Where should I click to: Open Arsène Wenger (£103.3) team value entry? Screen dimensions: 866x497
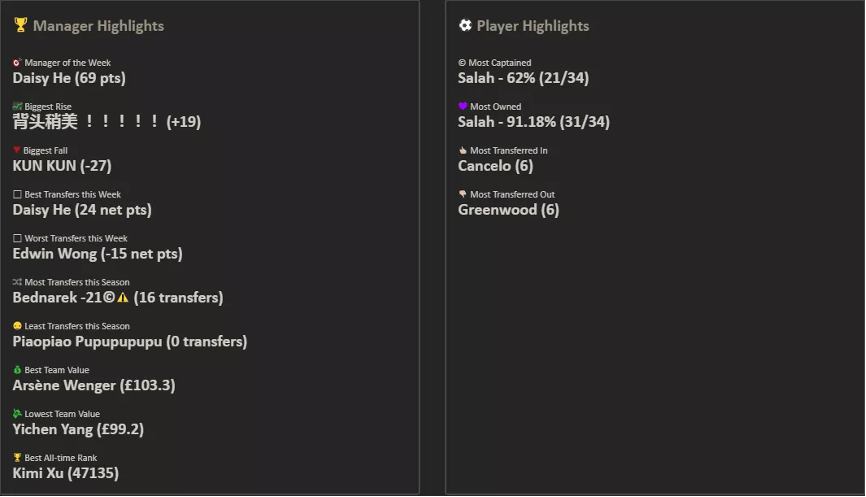(x=94, y=385)
